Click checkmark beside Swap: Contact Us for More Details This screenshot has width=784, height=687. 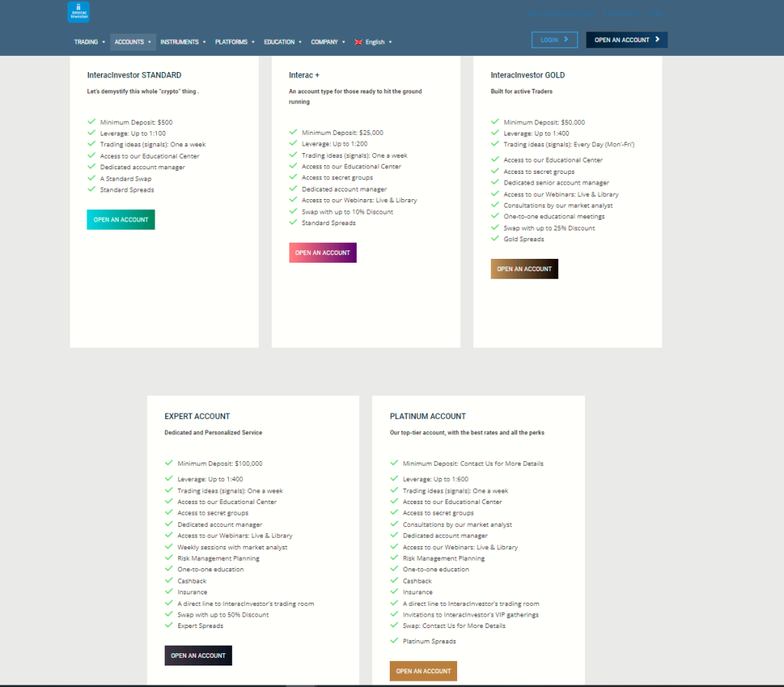pos(394,625)
